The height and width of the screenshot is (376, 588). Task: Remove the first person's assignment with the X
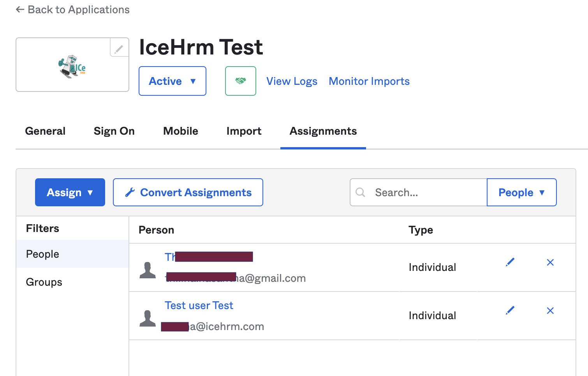550,262
